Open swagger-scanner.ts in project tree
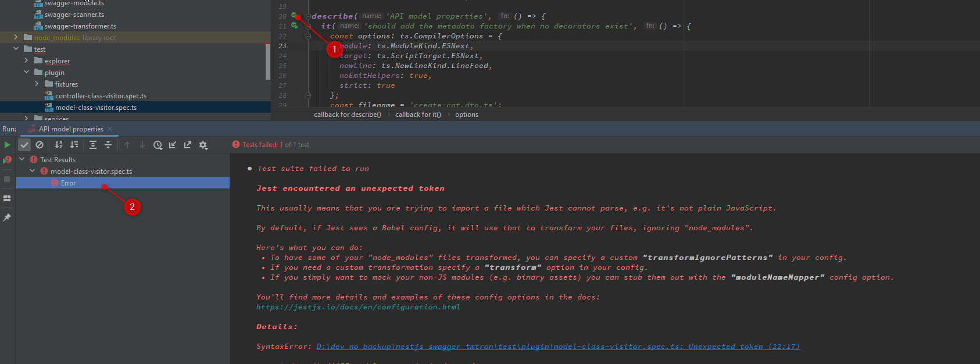 tap(74, 15)
